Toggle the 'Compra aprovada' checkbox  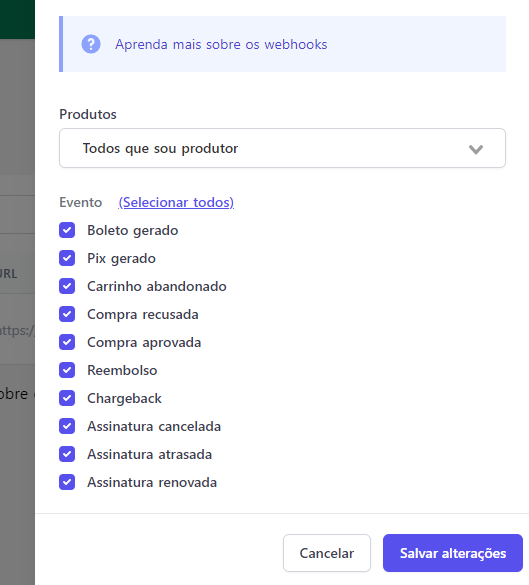[x=67, y=342]
